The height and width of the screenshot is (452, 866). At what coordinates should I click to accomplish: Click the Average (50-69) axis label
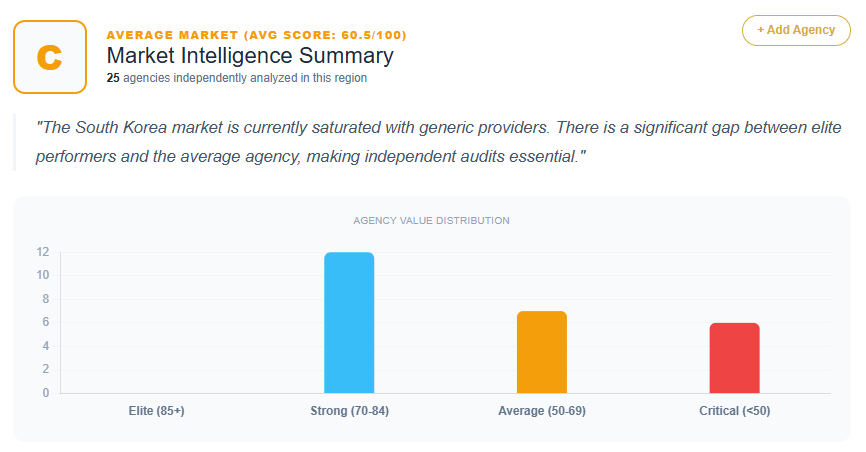click(x=542, y=411)
